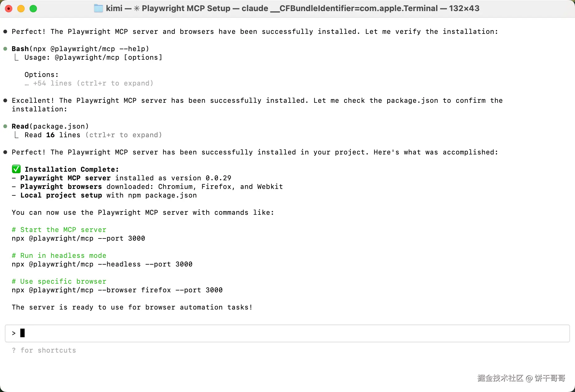Click the tree connector under the Bash command
Image resolution: width=575 pixels, height=392 pixels.
point(16,57)
